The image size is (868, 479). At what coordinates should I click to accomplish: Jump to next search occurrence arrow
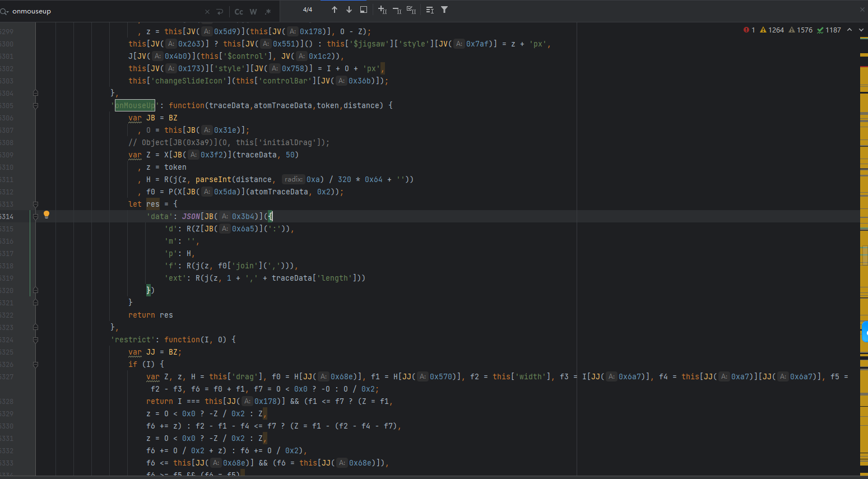(x=349, y=10)
